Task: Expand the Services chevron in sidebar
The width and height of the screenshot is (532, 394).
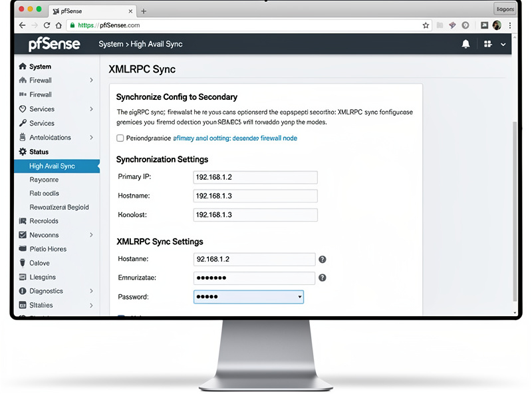Action: [91, 108]
